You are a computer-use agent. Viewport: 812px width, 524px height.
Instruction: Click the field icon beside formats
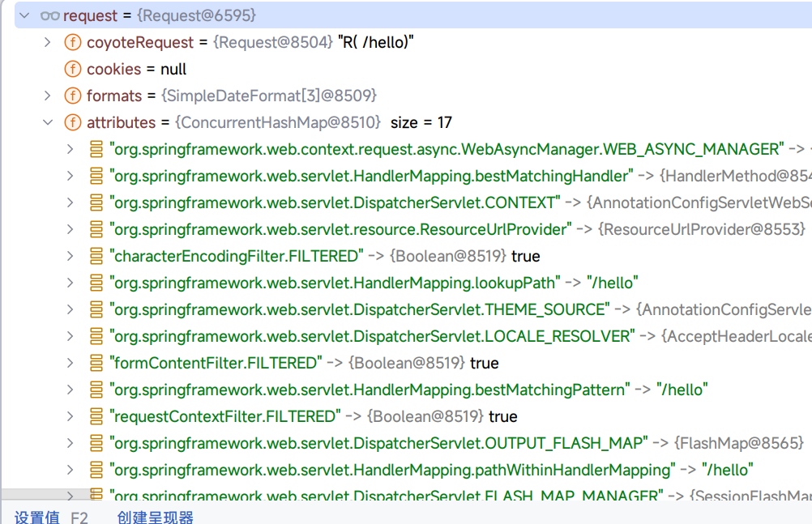tap(73, 96)
